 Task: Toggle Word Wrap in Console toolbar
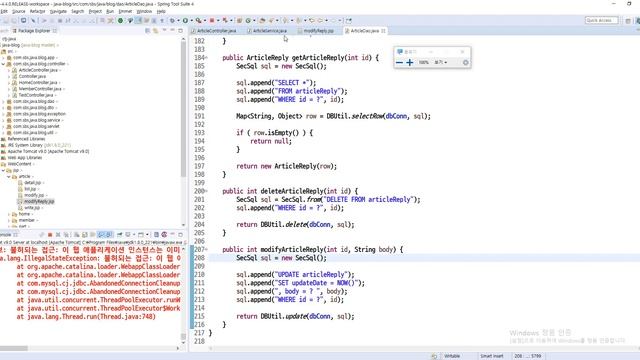[x=92, y=235]
